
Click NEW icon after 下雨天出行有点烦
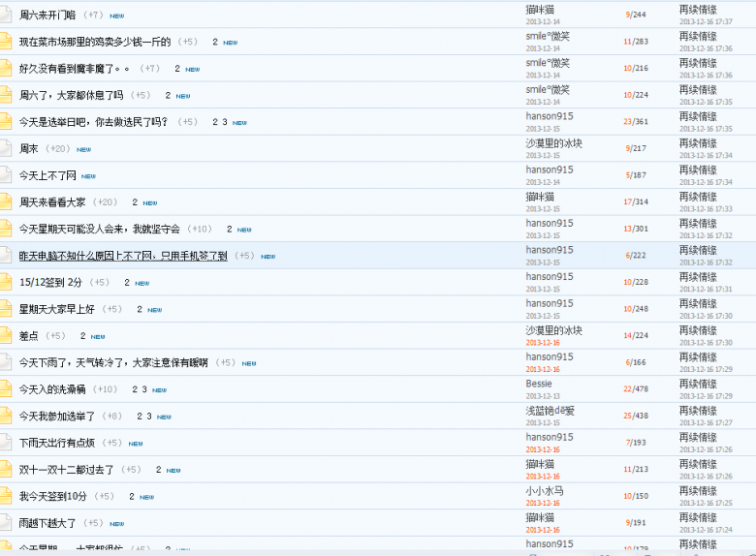pos(136,443)
